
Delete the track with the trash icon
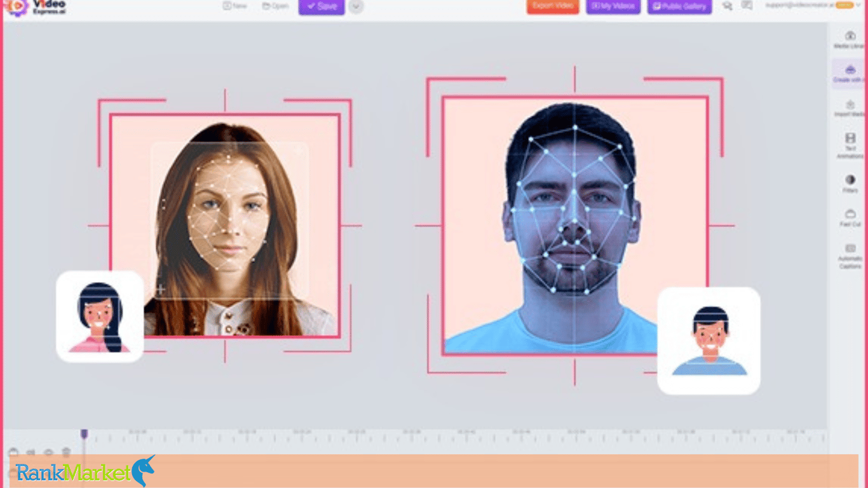point(66,452)
